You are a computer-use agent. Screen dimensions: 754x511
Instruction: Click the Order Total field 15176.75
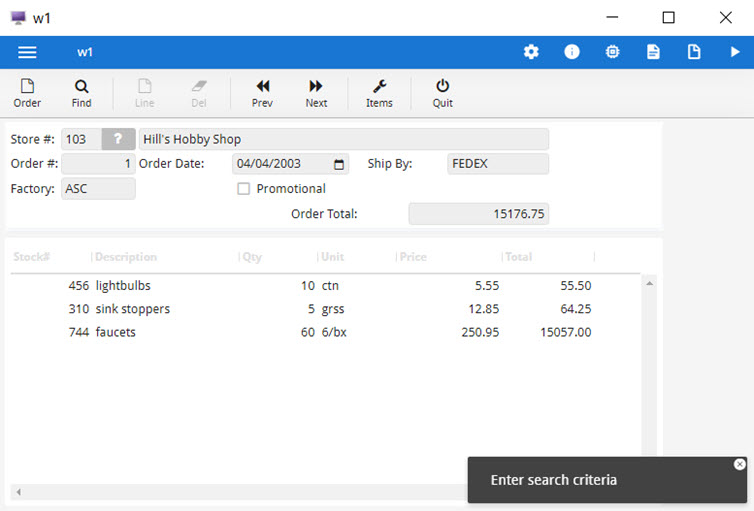(x=478, y=214)
